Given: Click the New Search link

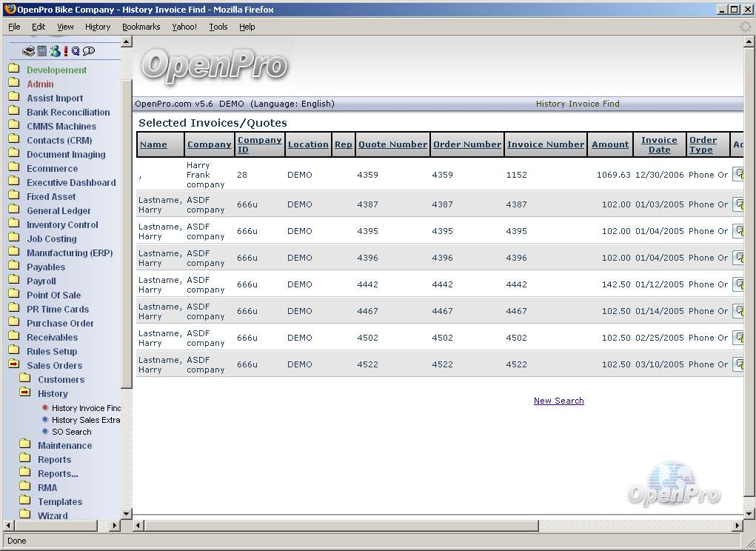Looking at the screenshot, I should click(x=558, y=401).
